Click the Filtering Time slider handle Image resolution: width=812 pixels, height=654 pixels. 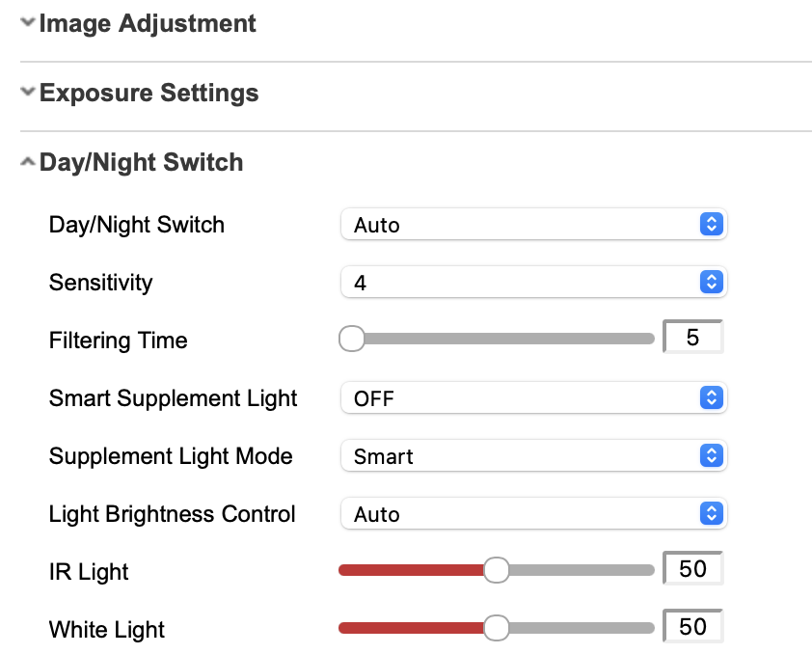click(352, 339)
